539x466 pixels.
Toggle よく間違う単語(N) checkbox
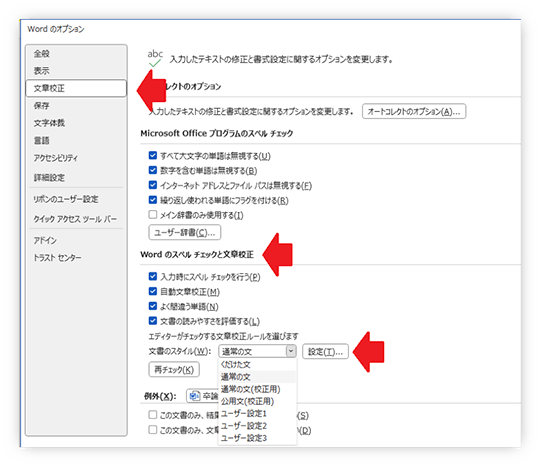click(153, 306)
